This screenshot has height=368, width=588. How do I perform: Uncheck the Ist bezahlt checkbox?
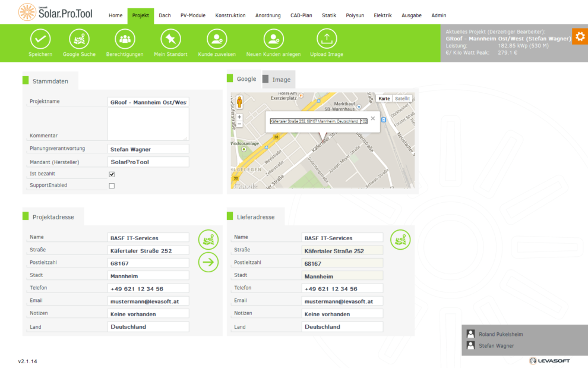(x=112, y=174)
